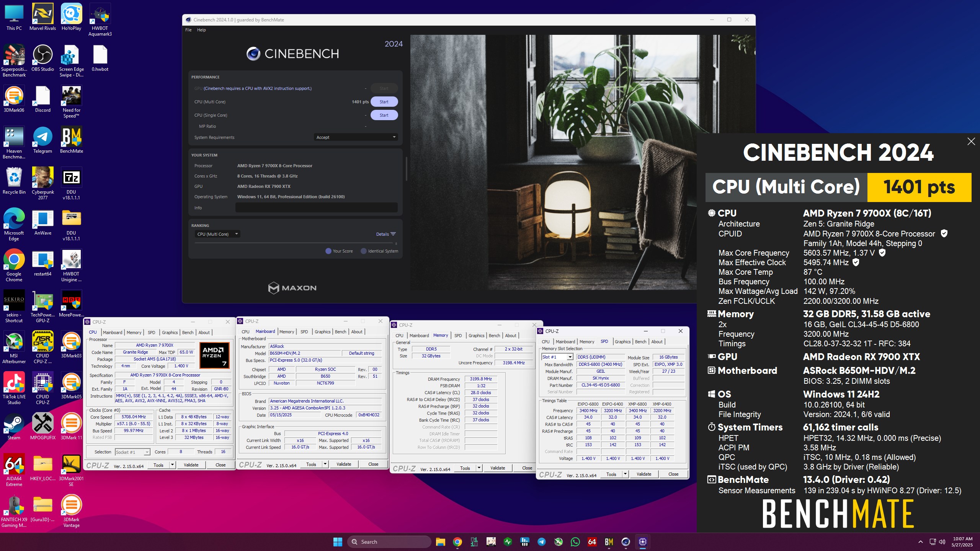Select the Superposition Benchmark desktop icon

14,60
